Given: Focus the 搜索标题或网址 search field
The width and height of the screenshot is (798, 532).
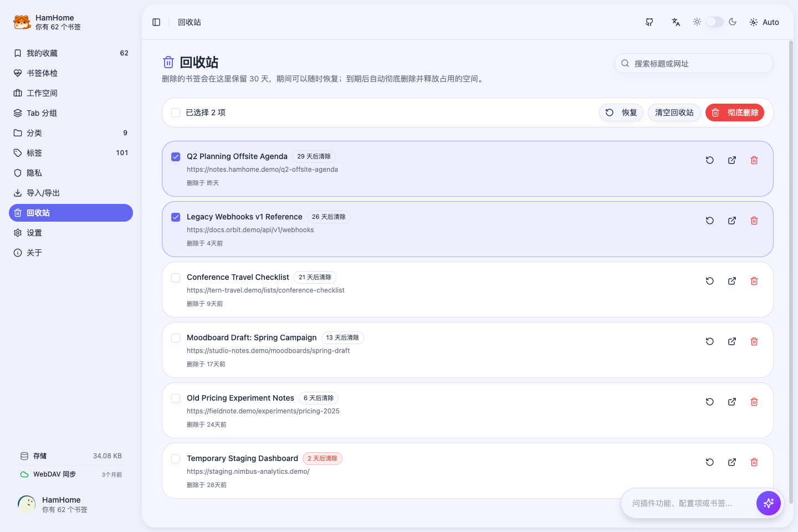Looking at the screenshot, I should click(x=694, y=63).
